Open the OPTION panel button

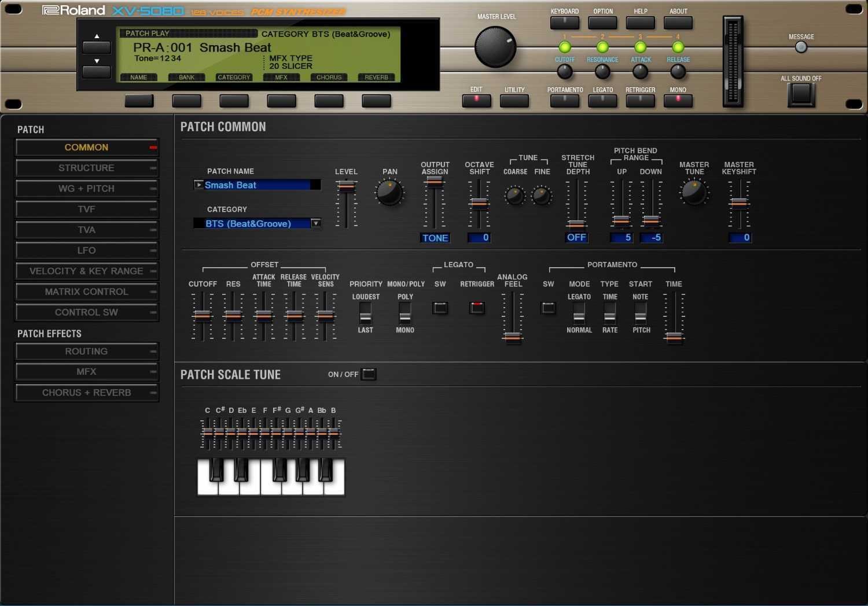[x=602, y=22]
